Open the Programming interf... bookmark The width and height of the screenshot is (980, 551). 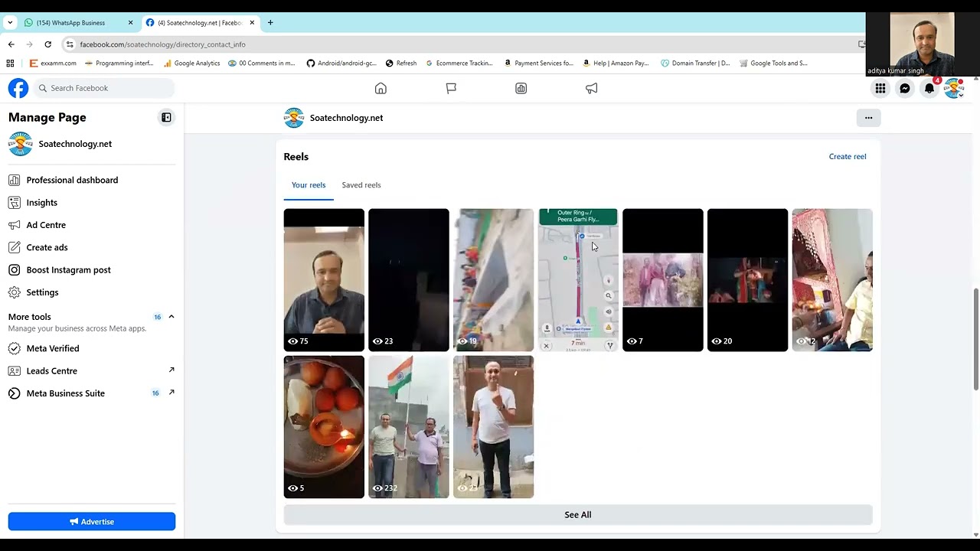point(119,64)
